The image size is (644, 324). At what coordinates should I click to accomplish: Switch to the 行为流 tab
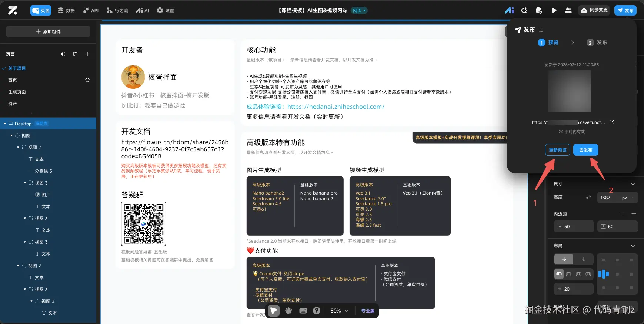[x=117, y=10]
